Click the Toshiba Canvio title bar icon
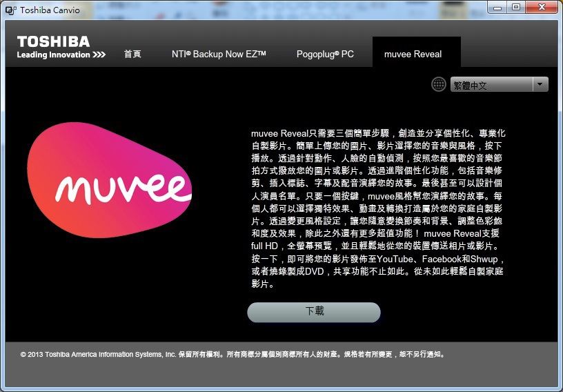 (x=11, y=10)
